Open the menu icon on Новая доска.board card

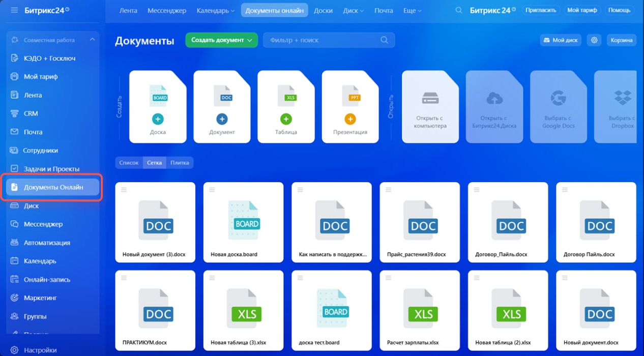click(212, 190)
